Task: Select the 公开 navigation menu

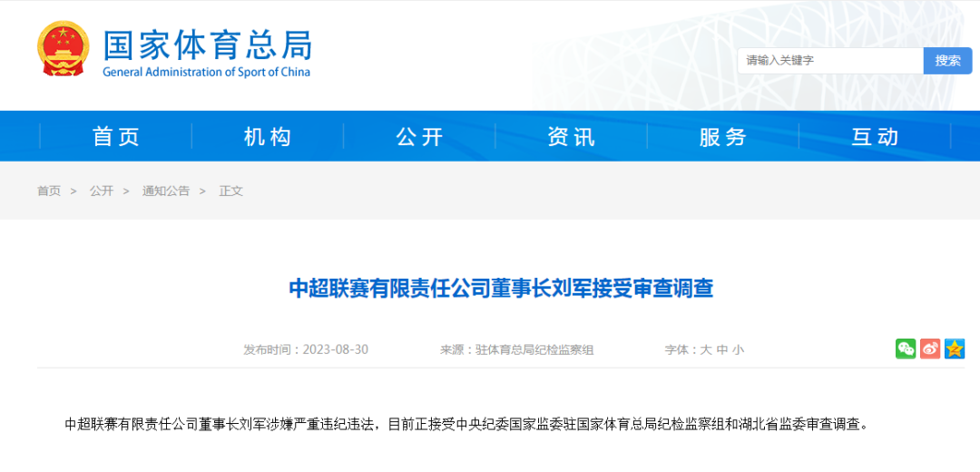Action: (x=419, y=137)
